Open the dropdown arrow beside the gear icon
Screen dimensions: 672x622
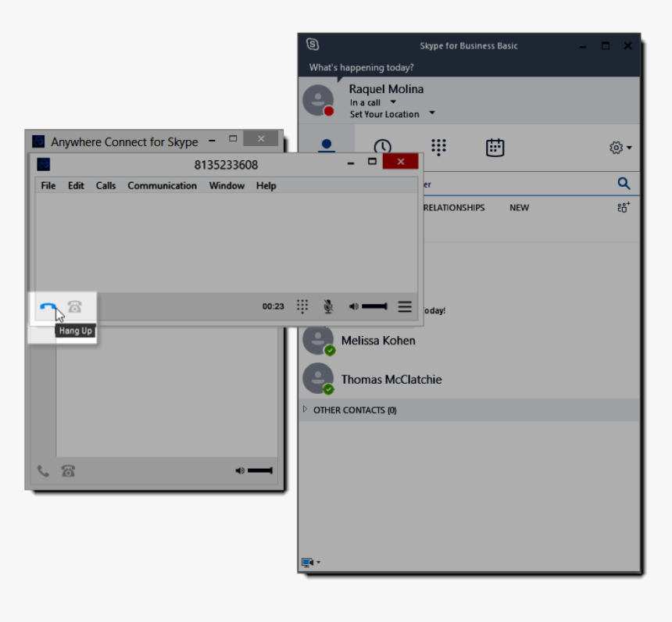pyautogui.click(x=629, y=148)
